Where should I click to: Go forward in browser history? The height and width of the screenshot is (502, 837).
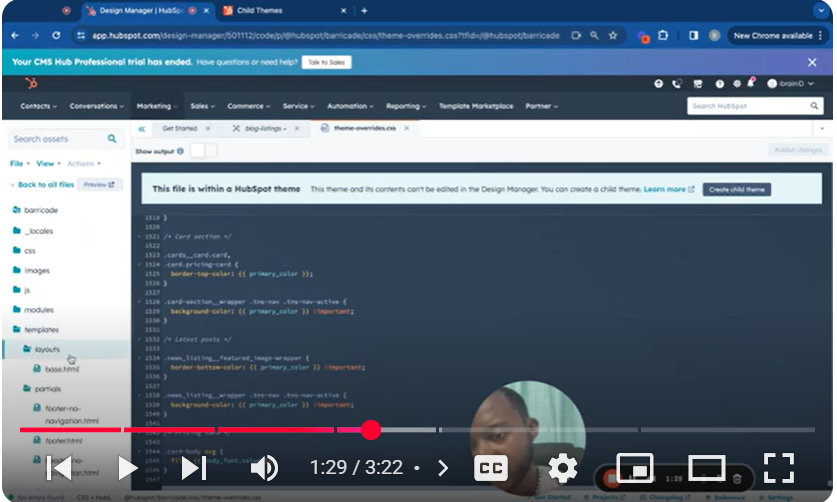click(35, 35)
